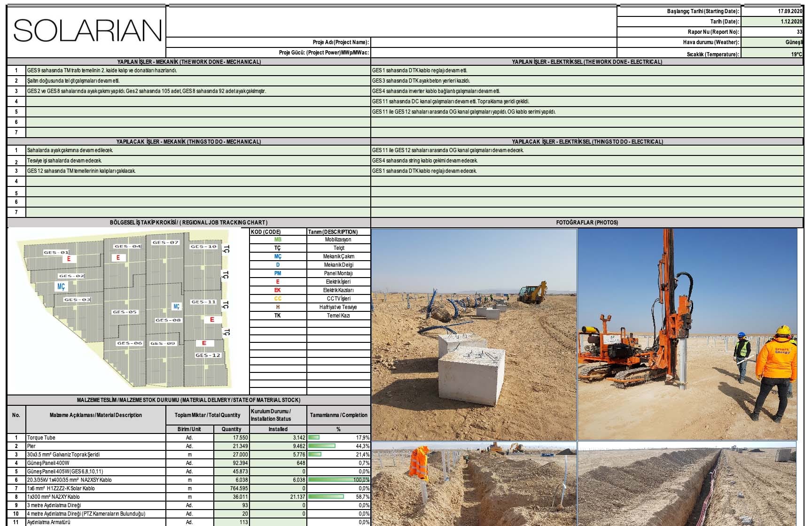Image resolution: width=812 pixels, height=526 pixels.
Task: Select the mechanical work done section header
Action: coord(189,62)
